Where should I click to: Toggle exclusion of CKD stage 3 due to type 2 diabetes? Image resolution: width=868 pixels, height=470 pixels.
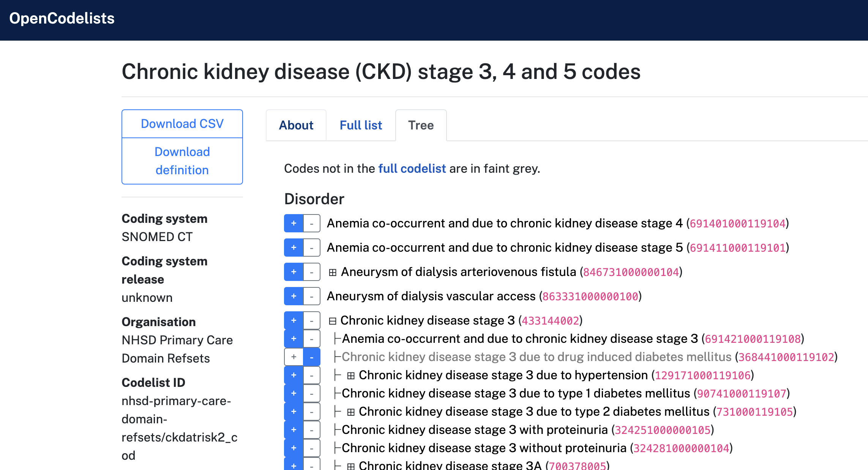pos(311,411)
